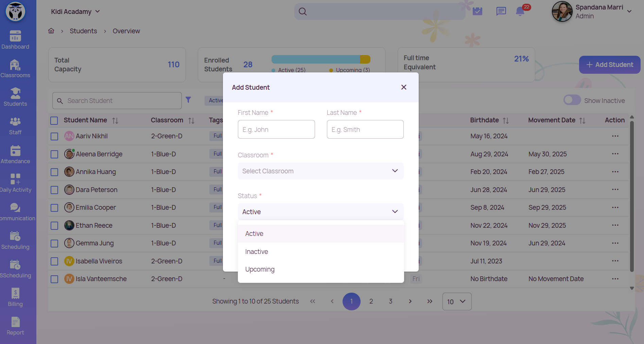The width and height of the screenshot is (644, 344).
Task: Open the Dashboard sidebar icon
Action: [x=15, y=40]
